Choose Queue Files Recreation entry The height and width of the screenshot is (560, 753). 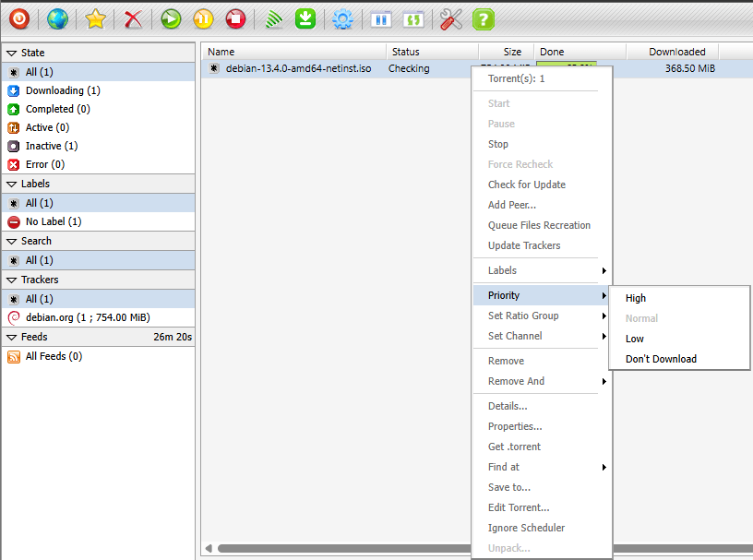(x=542, y=225)
